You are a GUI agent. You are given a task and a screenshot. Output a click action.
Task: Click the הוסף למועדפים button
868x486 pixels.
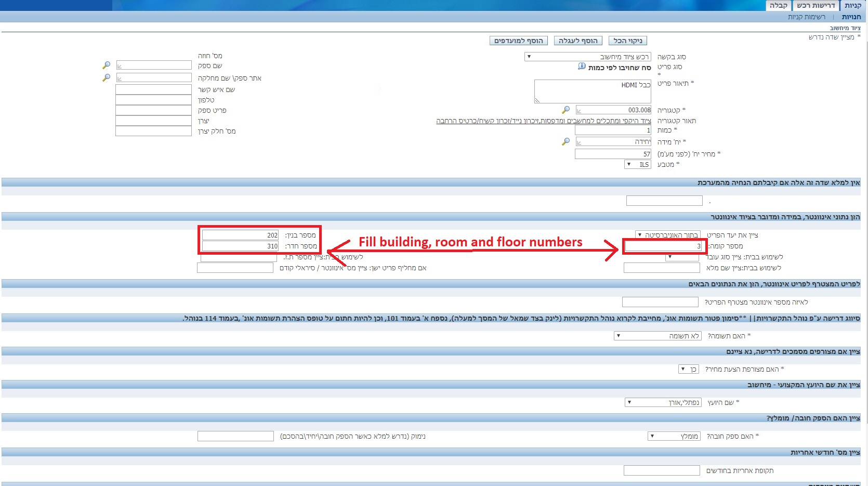pos(518,41)
